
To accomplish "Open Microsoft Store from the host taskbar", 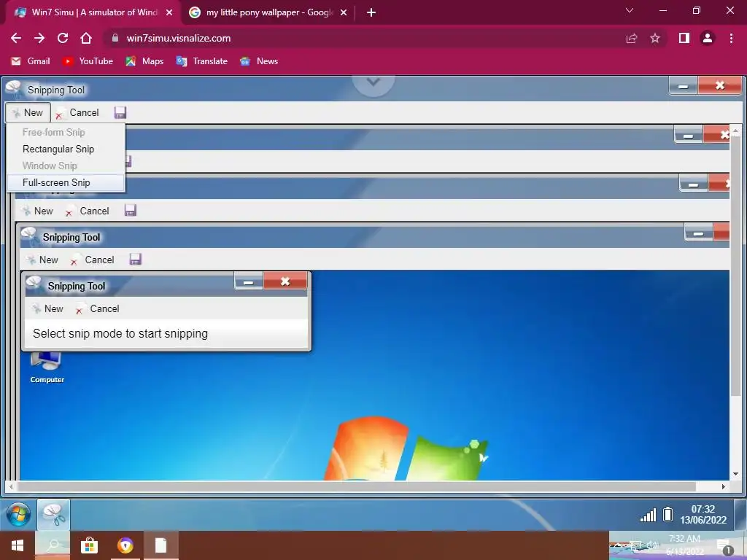I will tap(89, 545).
